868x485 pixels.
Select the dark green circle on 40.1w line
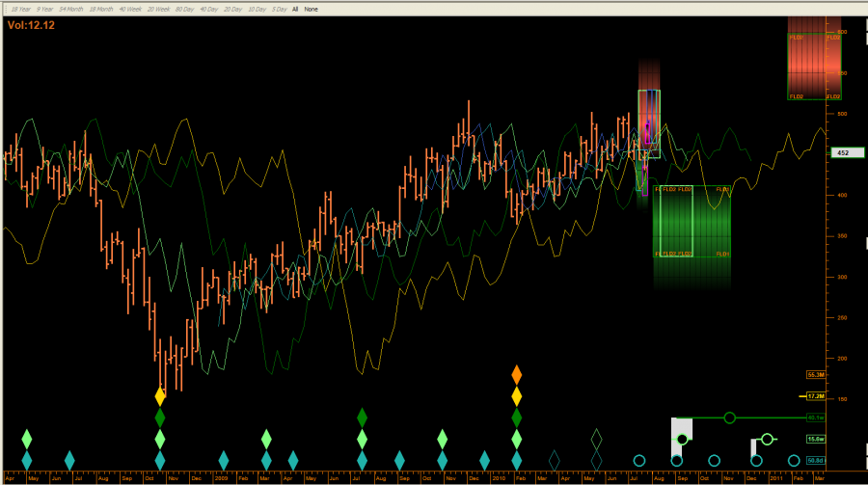click(730, 418)
